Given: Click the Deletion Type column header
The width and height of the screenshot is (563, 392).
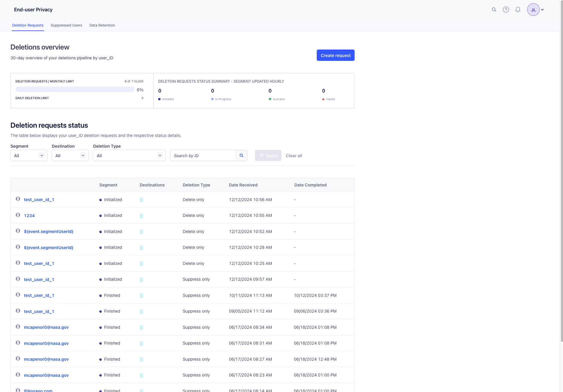Looking at the screenshot, I should click(196, 185).
